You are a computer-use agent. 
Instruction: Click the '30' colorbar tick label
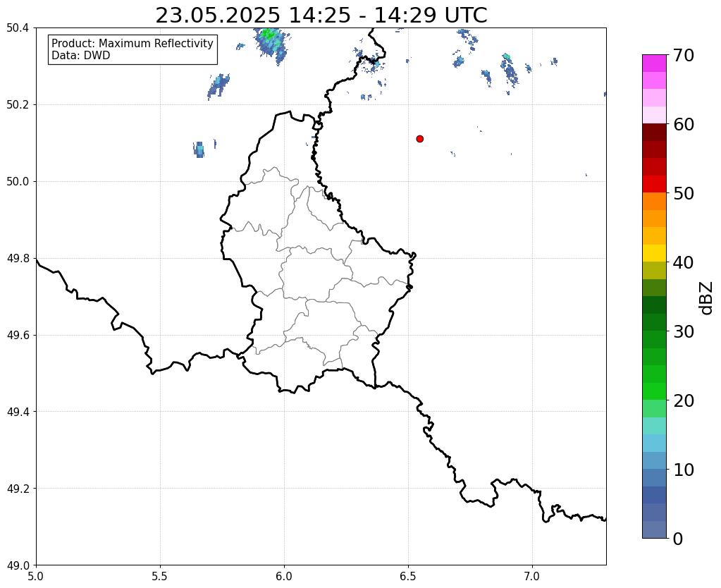pos(684,331)
